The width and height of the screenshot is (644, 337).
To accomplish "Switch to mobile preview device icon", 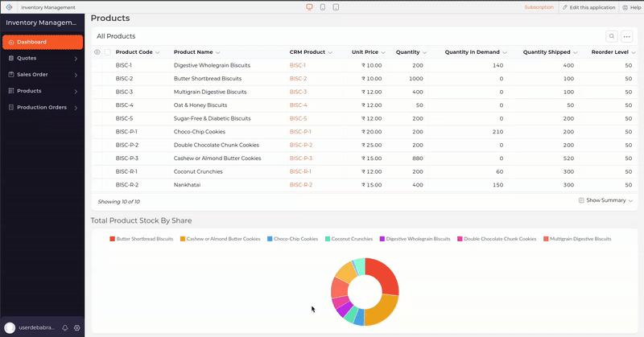I will point(335,7).
